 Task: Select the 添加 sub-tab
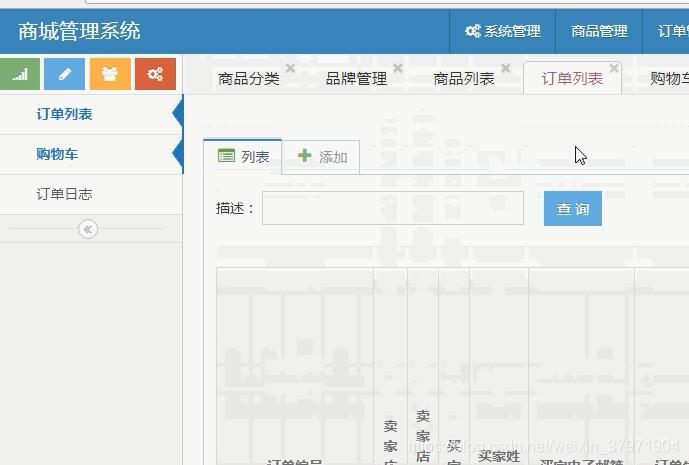tap(321, 157)
